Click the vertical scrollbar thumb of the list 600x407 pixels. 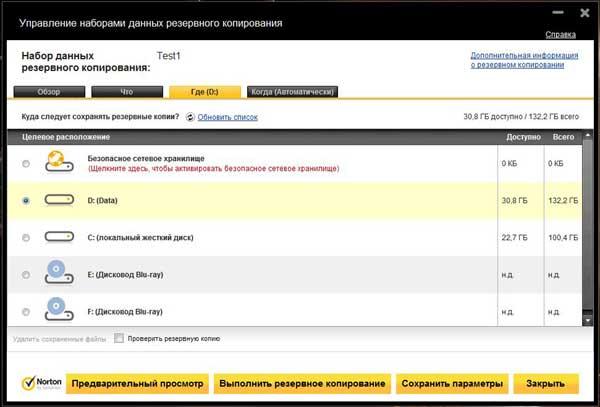[587, 226]
